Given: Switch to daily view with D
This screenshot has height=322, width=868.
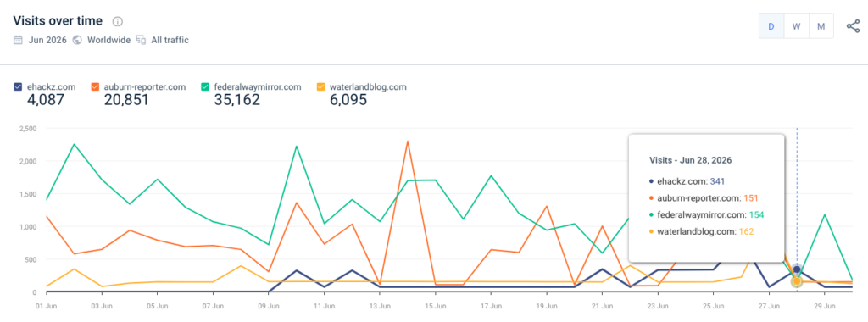Looking at the screenshot, I should click(x=771, y=26).
